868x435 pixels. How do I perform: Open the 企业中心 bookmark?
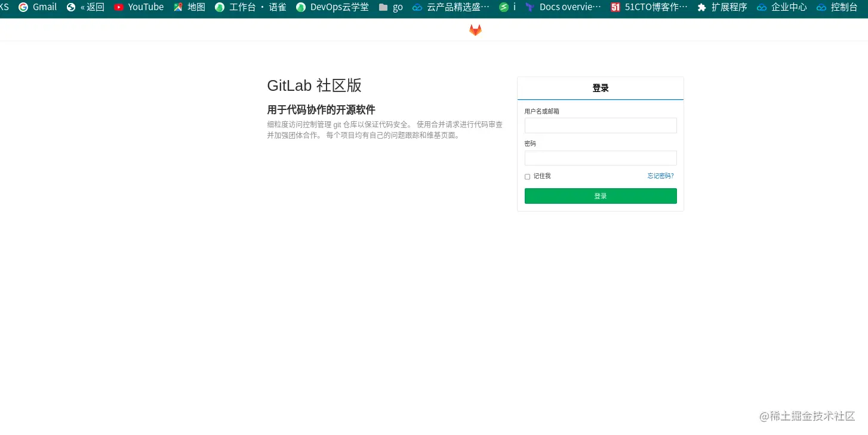[782, 7]
